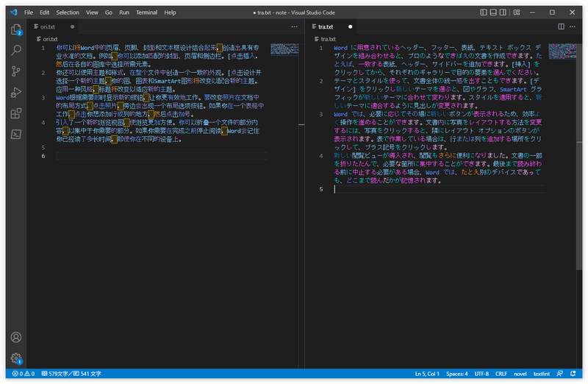
Task: Place cursor on line 6 of ori.txt
Action: pos(162,156)
